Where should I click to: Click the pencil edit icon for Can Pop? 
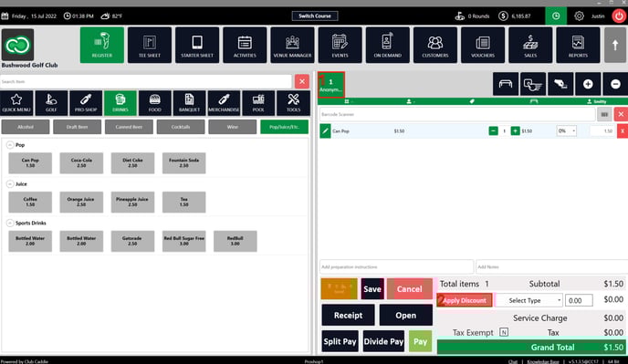click(325, 131)
